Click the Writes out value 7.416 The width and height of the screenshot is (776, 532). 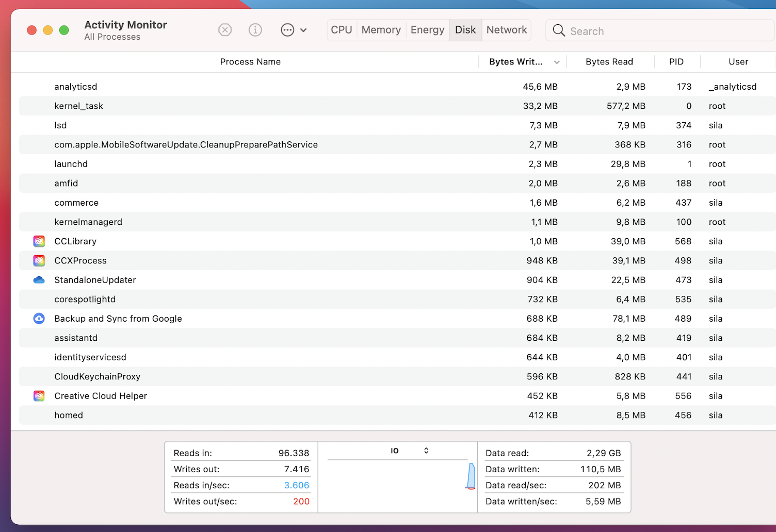[x=297, y=469]
